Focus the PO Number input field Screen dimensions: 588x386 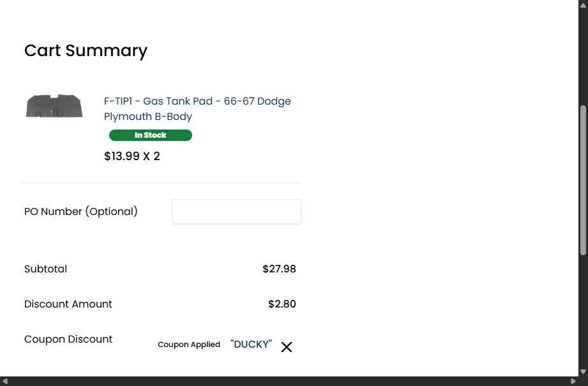point(237,212)
